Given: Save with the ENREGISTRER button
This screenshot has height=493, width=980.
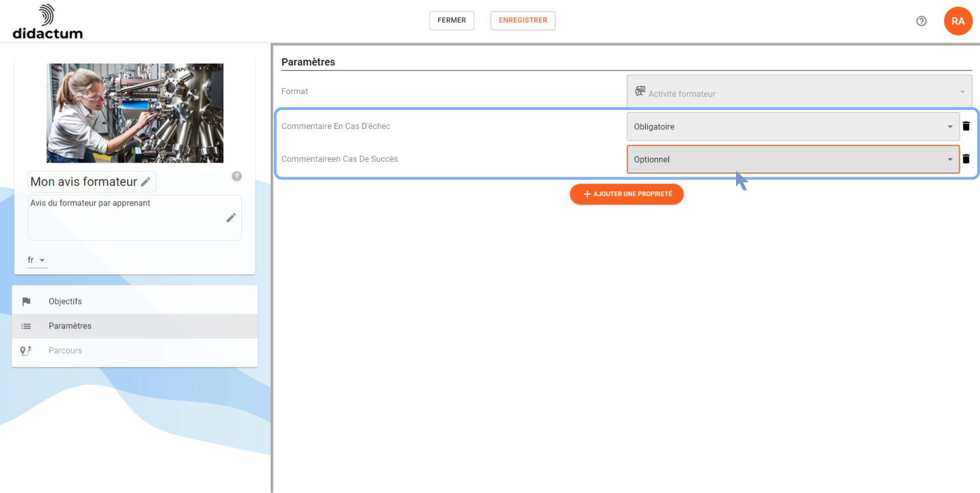Looking at the screenshot, I should pyautogui.click(x=523, y=20).
